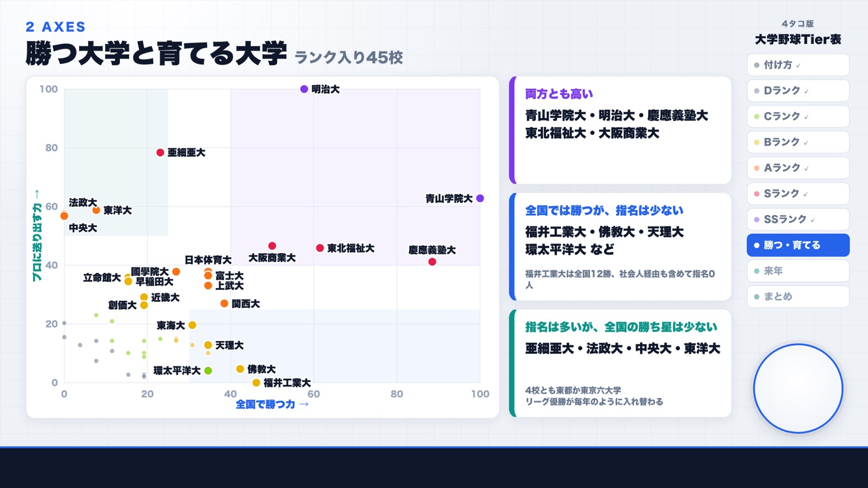Click the 東北福祉大 data point
The width and height of the screenshot is (868, 488).
320,248
